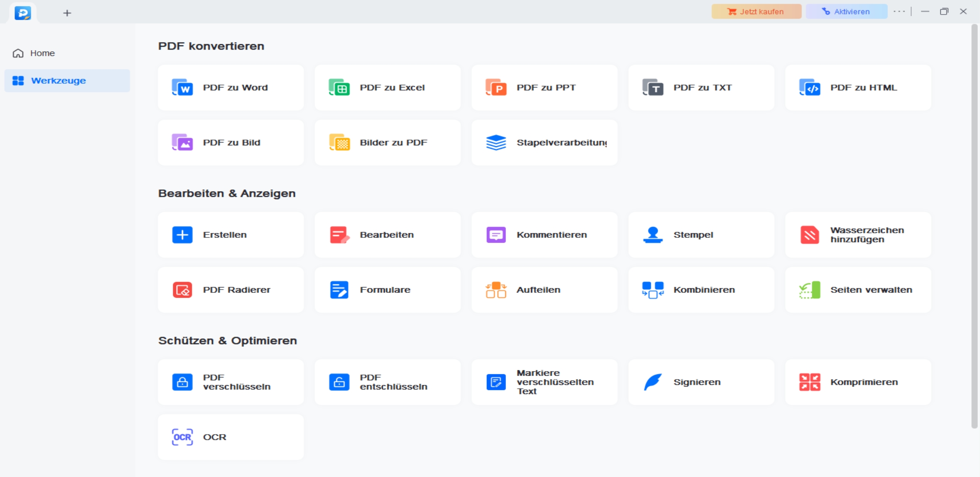
Task: Open the Stapelverarbeitung batch tool
Action: pos(544,142)
